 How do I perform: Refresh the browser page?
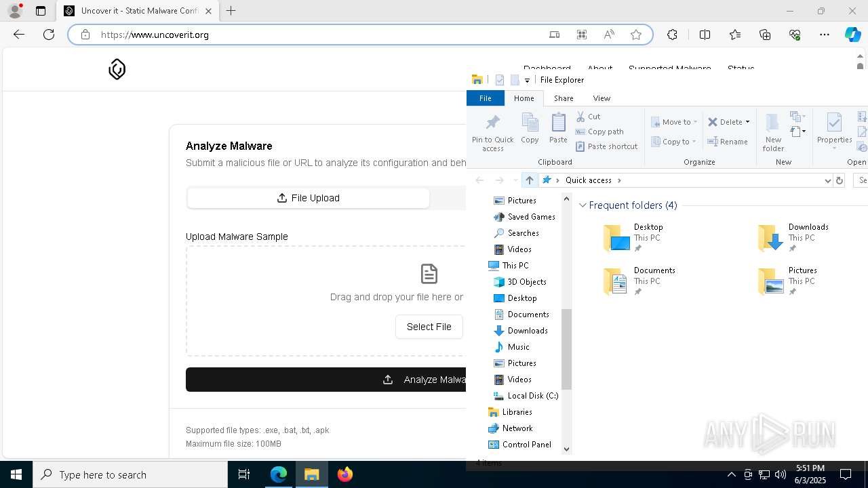pyautogui.click(x=49, y=35)
